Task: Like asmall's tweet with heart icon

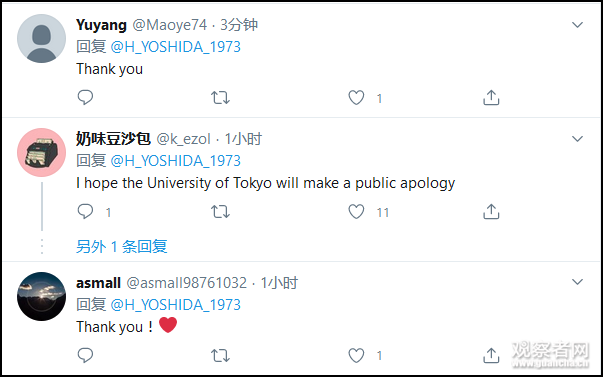Action: pyautogui.click(x=356, y=355)
